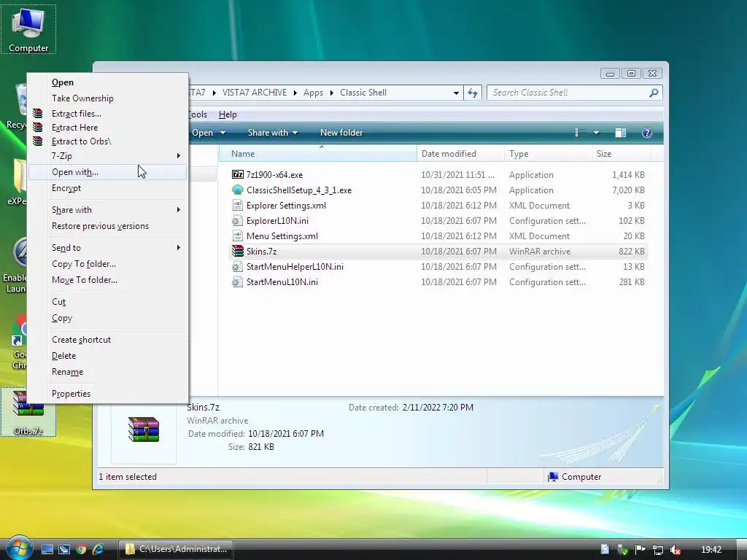Sort by the Type column header
This screenshot has height=560, width=747.
(548, 154)
